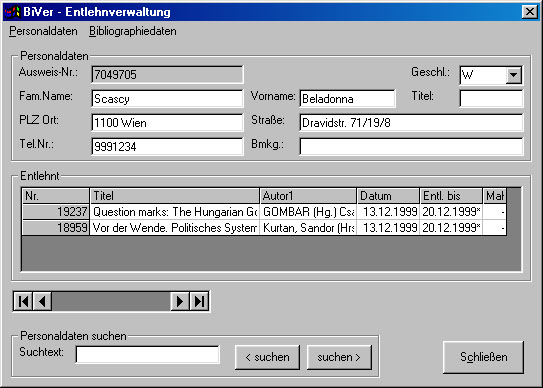Click the Datum 13.12.1999 cell in row 19237
The height and width of the screenshot is (388, 543).
pyautogui.click(x=388, y=212)
